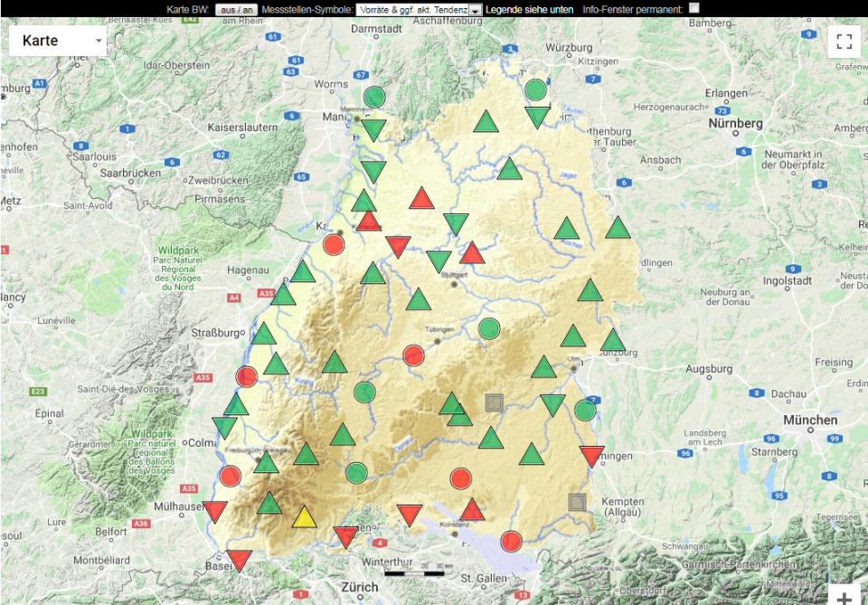The height and width of the screenshot is (605, 868).
Task: Select the gray square marker near Kempten
Action: [x=578, y=501]
